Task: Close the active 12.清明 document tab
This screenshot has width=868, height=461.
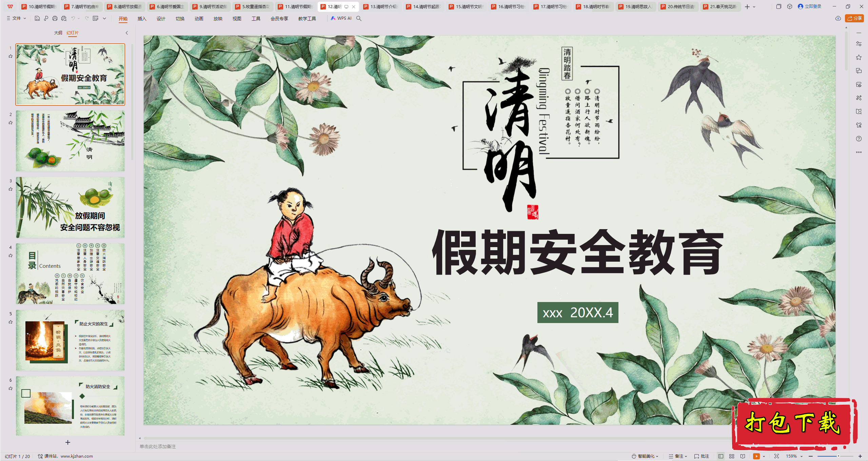Action: pos(354,6)
